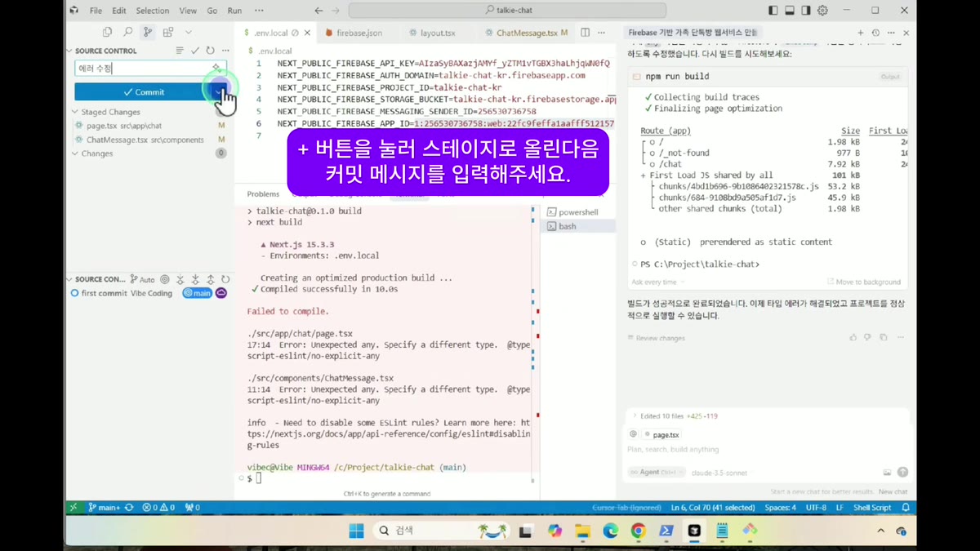
Task: Generate commit message with sparkle icon
Action: [216, 68]
